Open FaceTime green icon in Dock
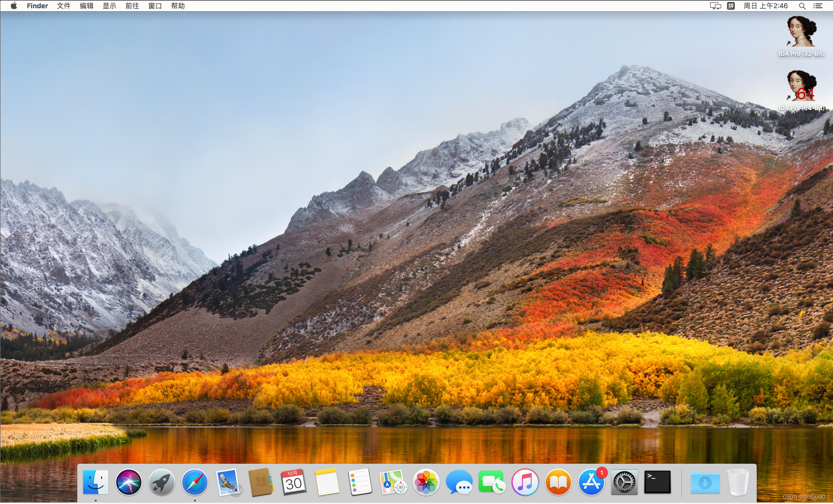 click(492, 482)
